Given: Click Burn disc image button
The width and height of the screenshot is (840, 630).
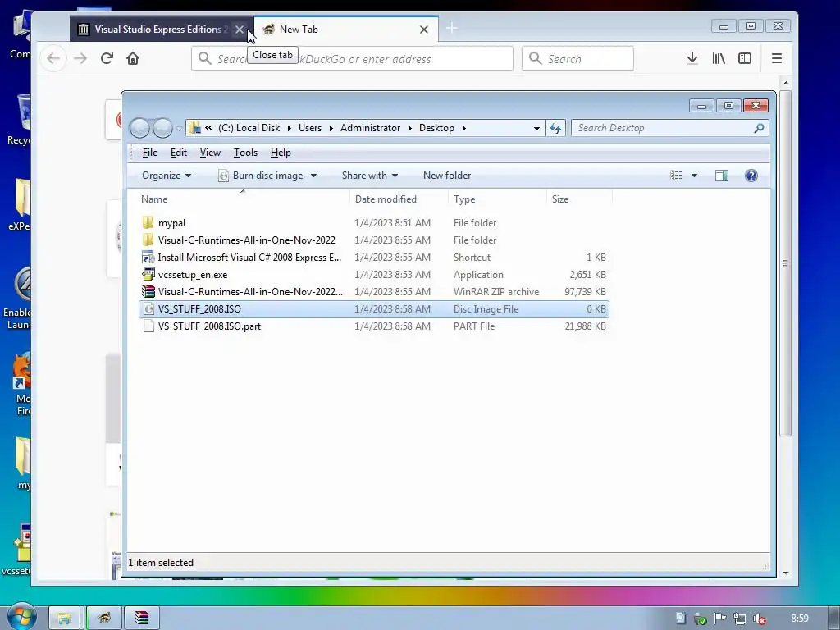Looking at the screenshot, I should point(262,176).
